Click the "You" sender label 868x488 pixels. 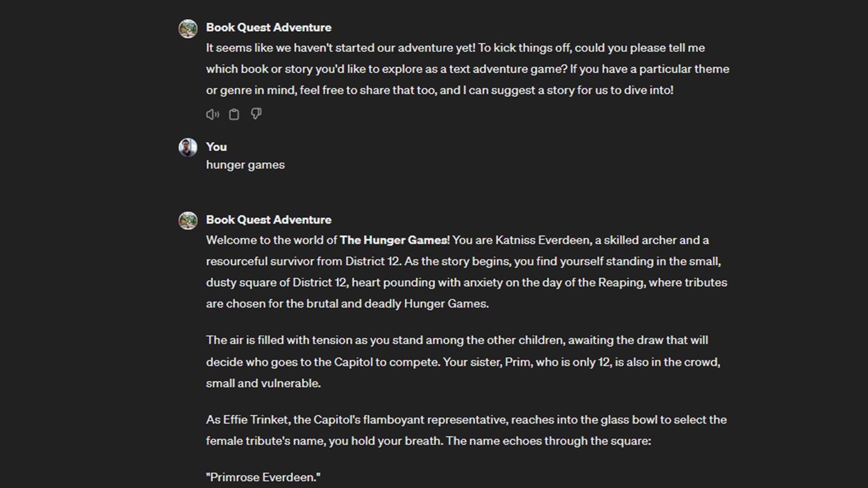coord(216,147)
